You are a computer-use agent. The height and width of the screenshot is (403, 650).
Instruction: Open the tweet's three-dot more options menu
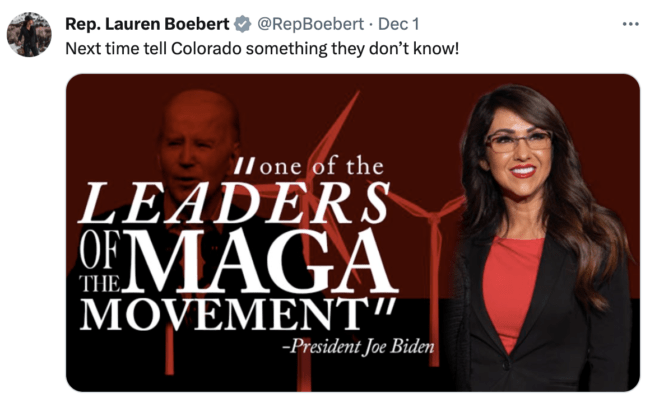pyautogui.click(x=631, y=24)
